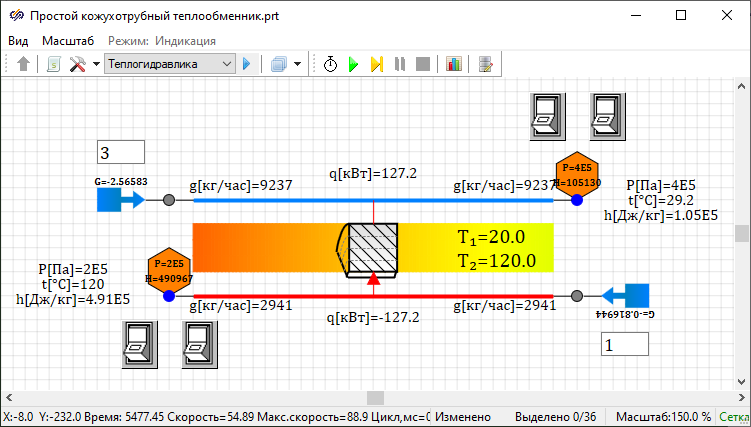
Task: Click the input field showing 3
Action: [121, 152]
